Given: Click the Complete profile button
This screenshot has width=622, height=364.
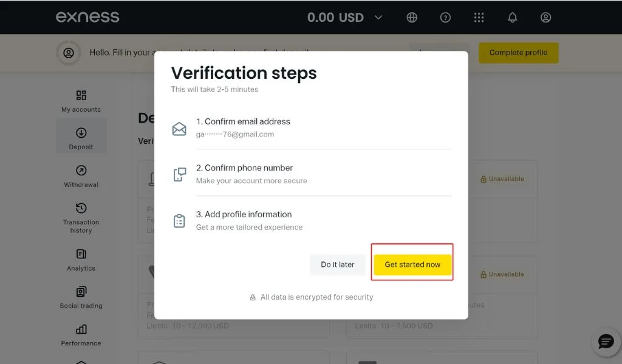Looking at the screenshot, I should pos(518,53).
